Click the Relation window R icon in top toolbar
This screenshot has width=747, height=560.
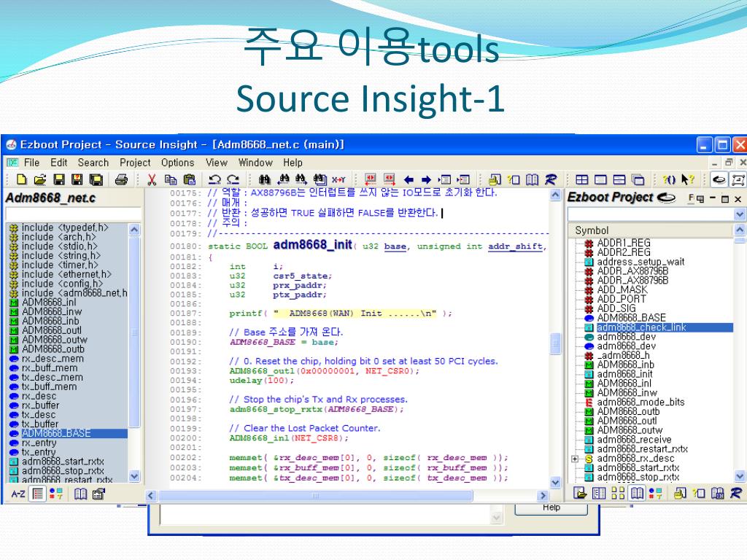[551, 179]
